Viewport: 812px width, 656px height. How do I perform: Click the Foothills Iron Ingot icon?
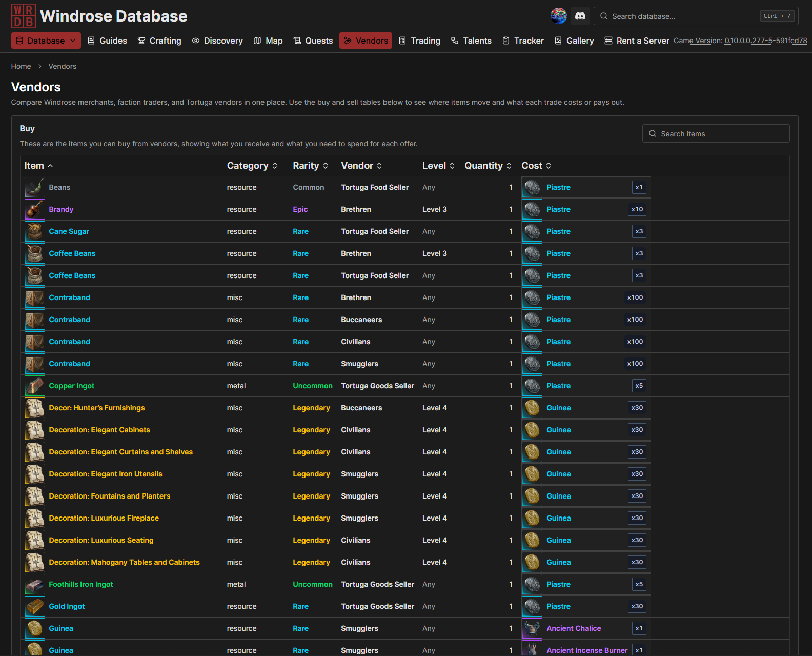click(x=35, y=584)
